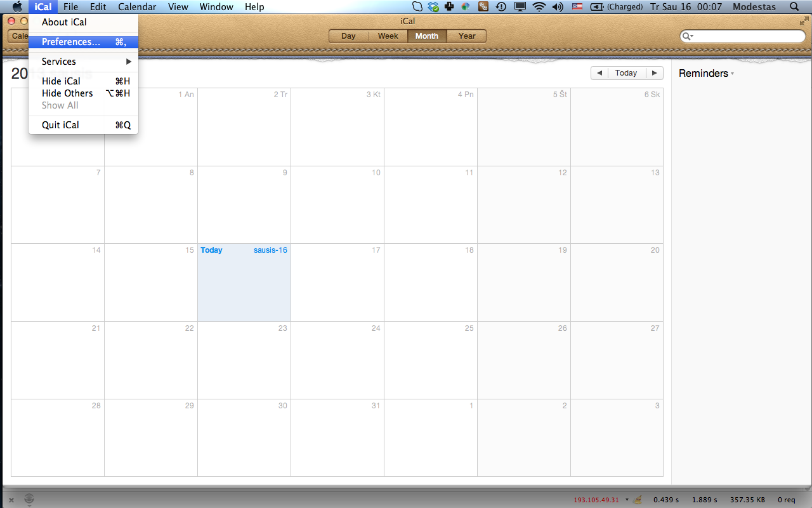Viewport: 812px width, 508px height.
Task: Open the Wi-Fi status menu
Action: coord(539,7)
